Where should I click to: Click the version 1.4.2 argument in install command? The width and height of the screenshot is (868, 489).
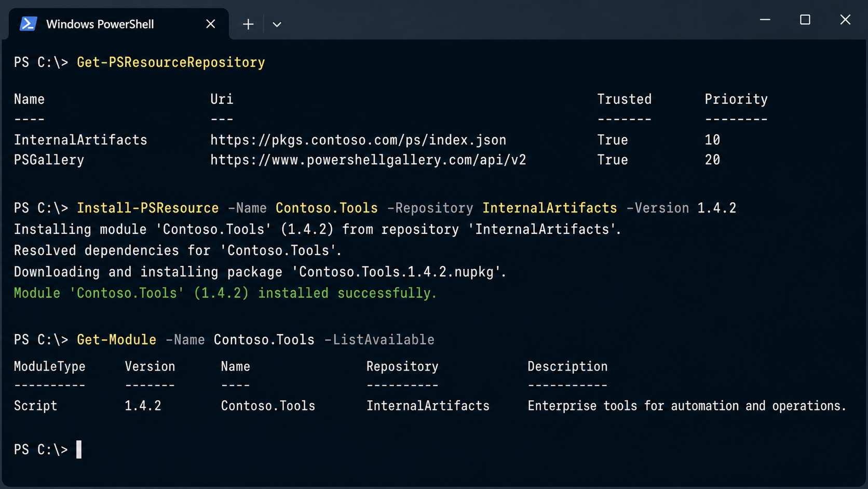[717, 208]
